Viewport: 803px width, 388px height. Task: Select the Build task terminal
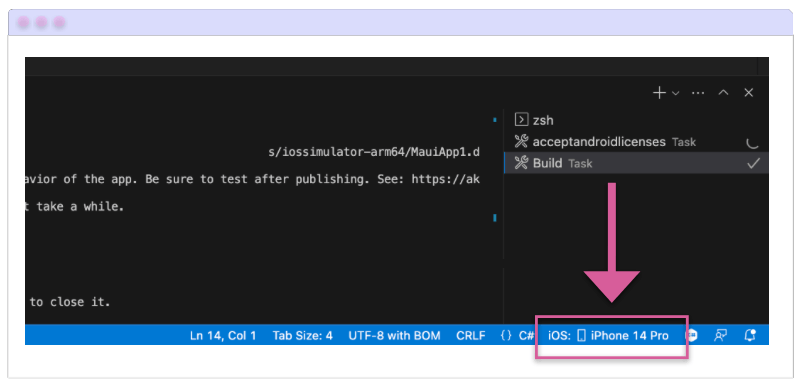[636, 163]
